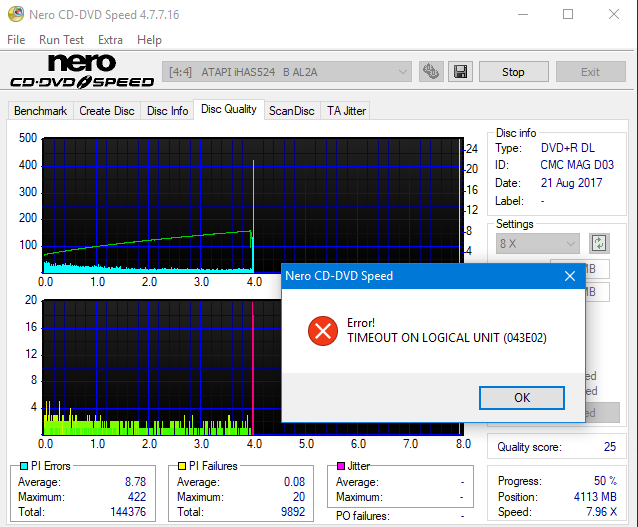Click the Quality score value 25
Viewport: 638px width, 527px height.
tap(610, 447)
